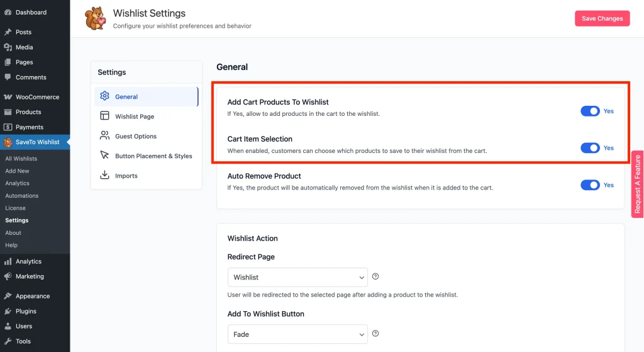Viewport: 644px width, 352px height.
Task: Open the Guest Options settings tab
Action: [x=146, y=136]
